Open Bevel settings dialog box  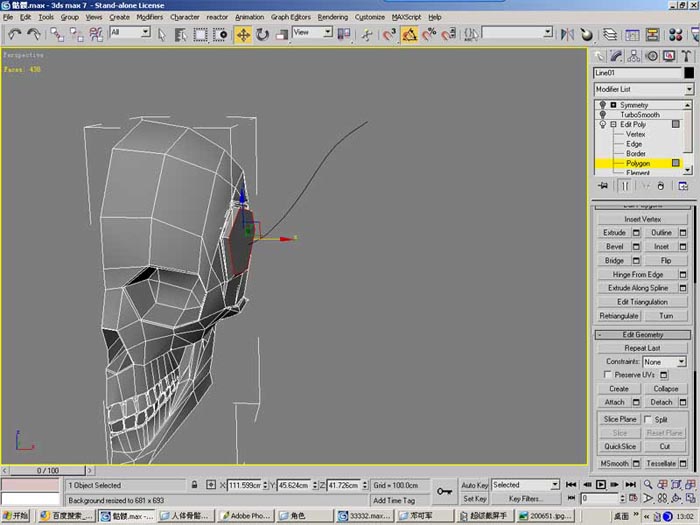[x=636, y=247]
